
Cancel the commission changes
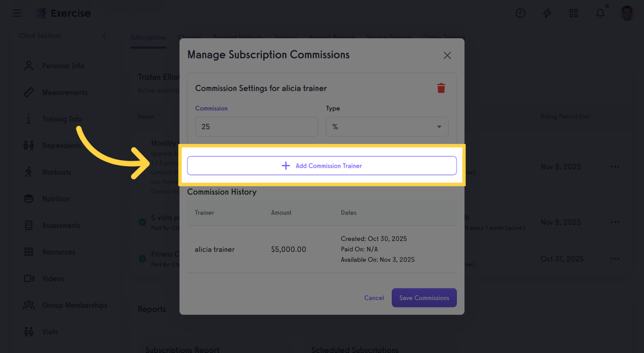pyautogui.click(x=374, y=298)
